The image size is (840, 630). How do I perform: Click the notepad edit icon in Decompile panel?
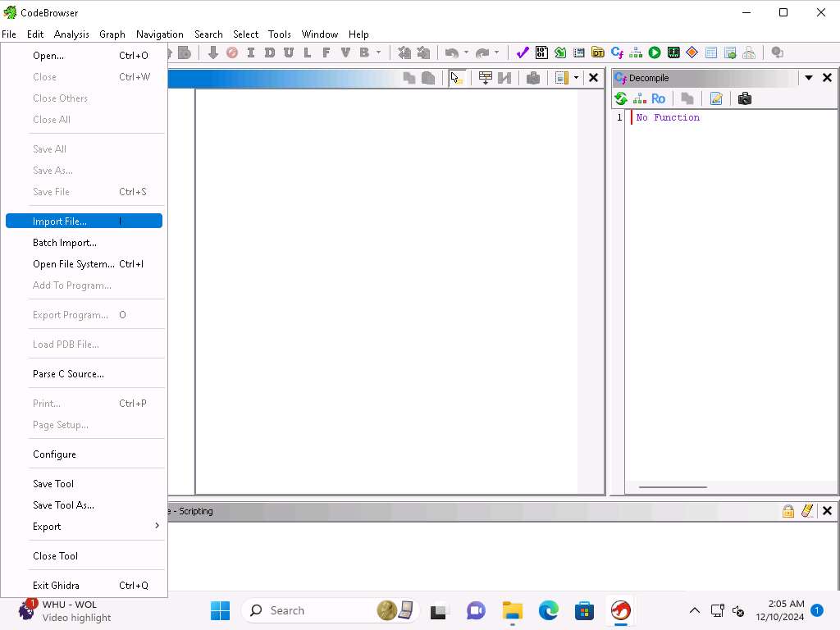pos(716,98)
